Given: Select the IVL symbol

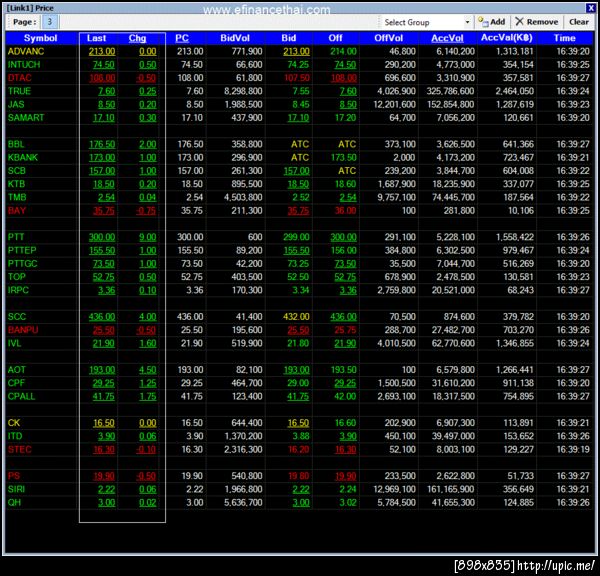Looking at the screenshot, I should point(14,343).
